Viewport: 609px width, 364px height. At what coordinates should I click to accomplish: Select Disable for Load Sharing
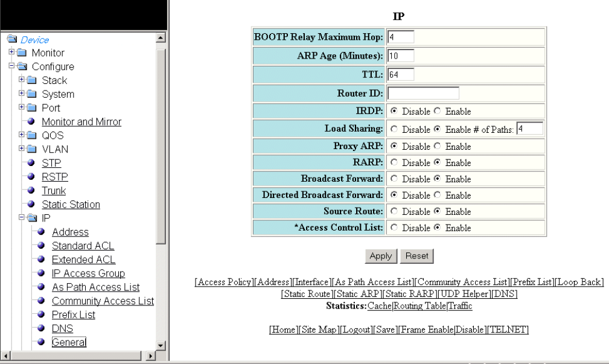pyautogui.click(x=394, y=129)
